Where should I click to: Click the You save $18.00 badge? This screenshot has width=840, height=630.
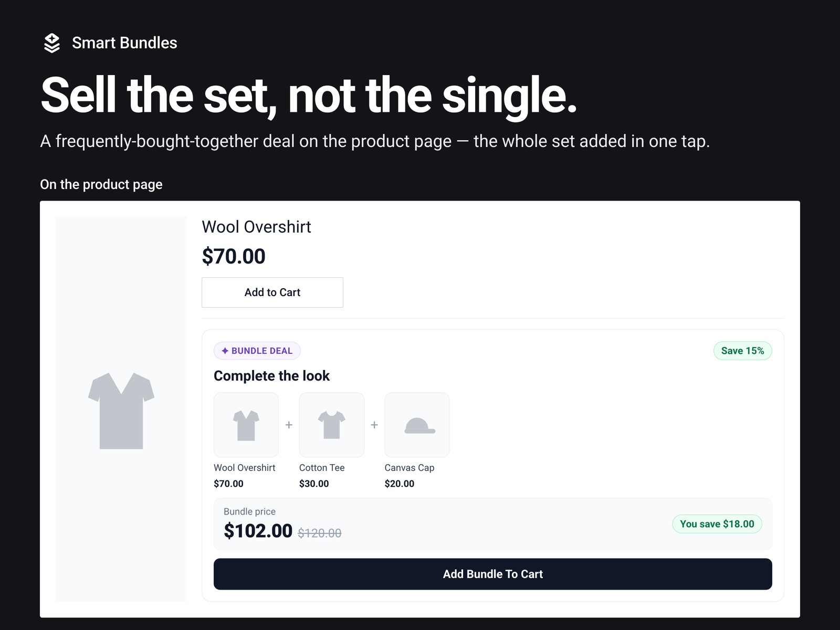pyautogui.click(x=717, y=524)
